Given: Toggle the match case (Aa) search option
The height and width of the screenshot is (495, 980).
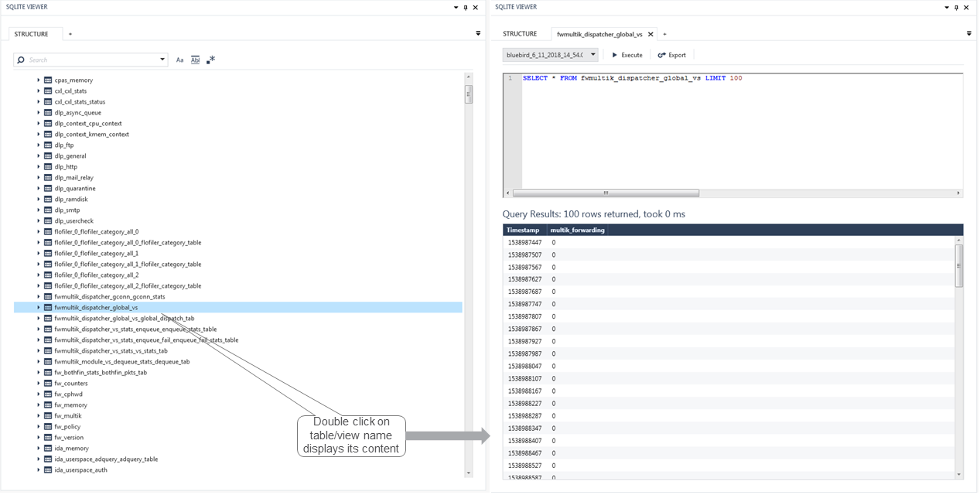Looking at the screenshot, I should tap(179, 60).
